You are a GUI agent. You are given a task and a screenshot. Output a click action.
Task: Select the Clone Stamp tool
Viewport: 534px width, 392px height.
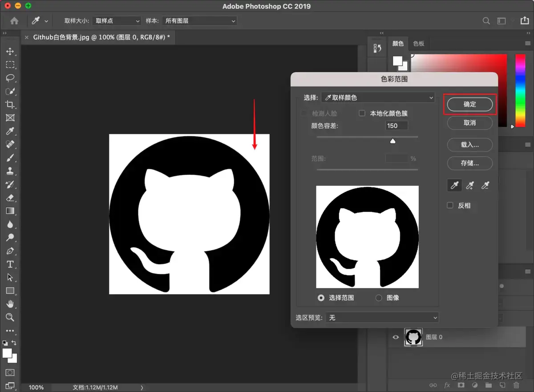coord(10,171)
